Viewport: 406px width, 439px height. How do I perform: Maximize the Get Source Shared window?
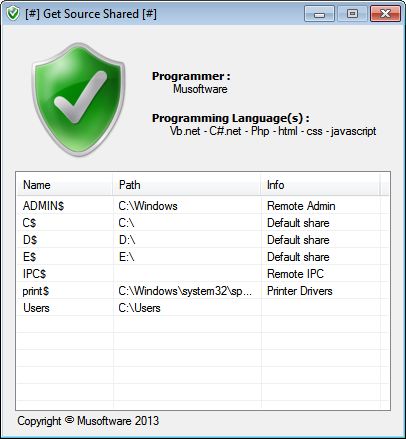click(x=352, y=14)
